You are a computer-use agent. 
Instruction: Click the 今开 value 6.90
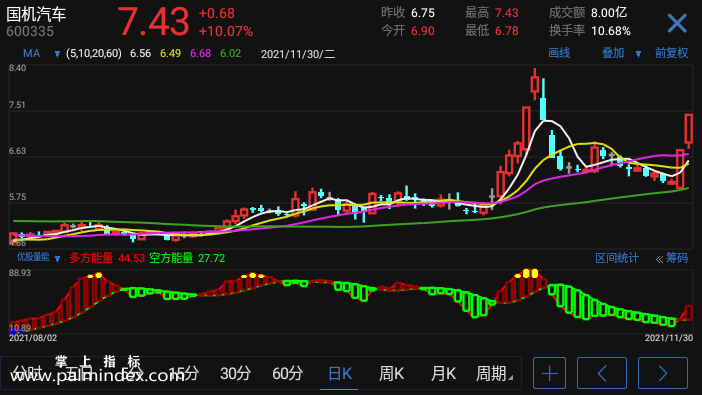point(423,31)
